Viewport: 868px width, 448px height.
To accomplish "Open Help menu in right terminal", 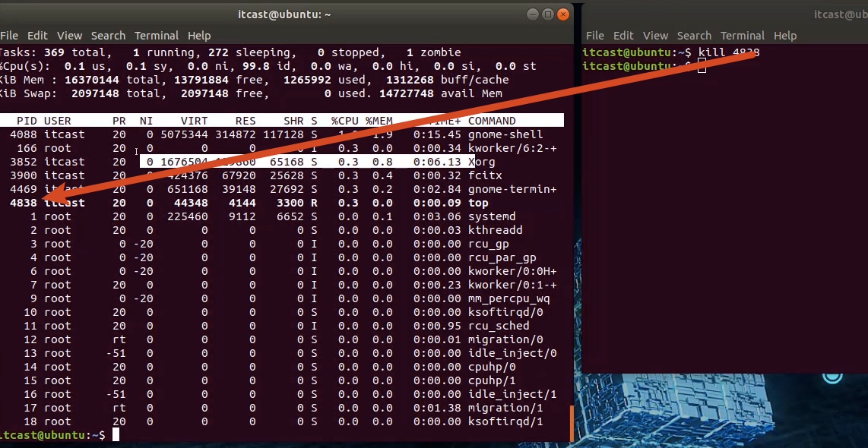I will [785, 36].
